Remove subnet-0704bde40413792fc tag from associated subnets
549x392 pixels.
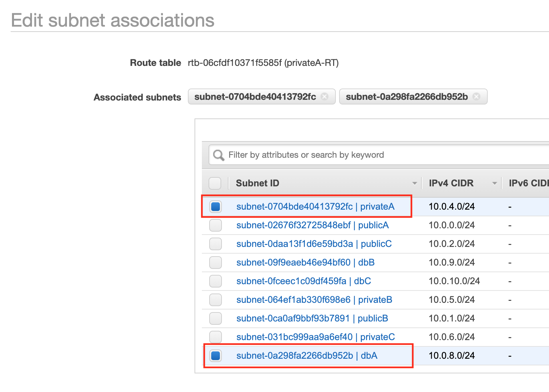(324, 97)
